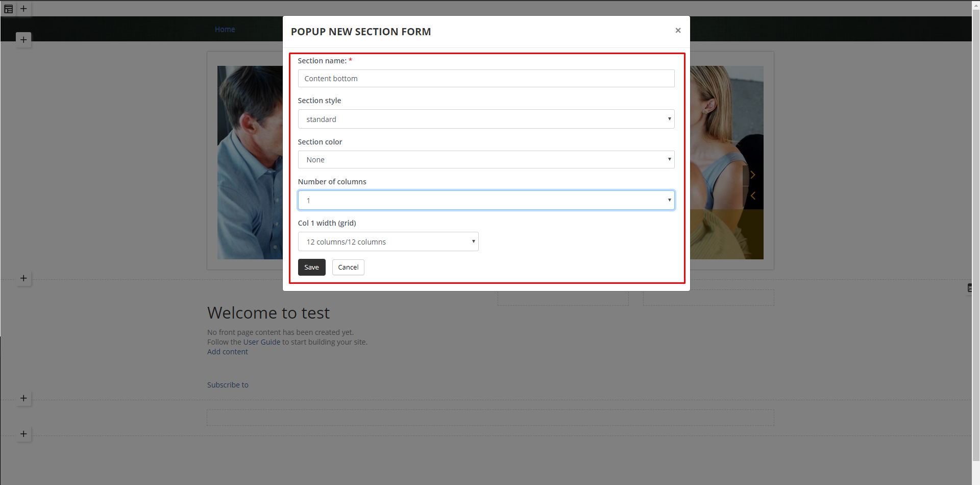This screenshot has width=980, height=485.
Task: Click the right slideshow woman image
Action: (727, 162)
